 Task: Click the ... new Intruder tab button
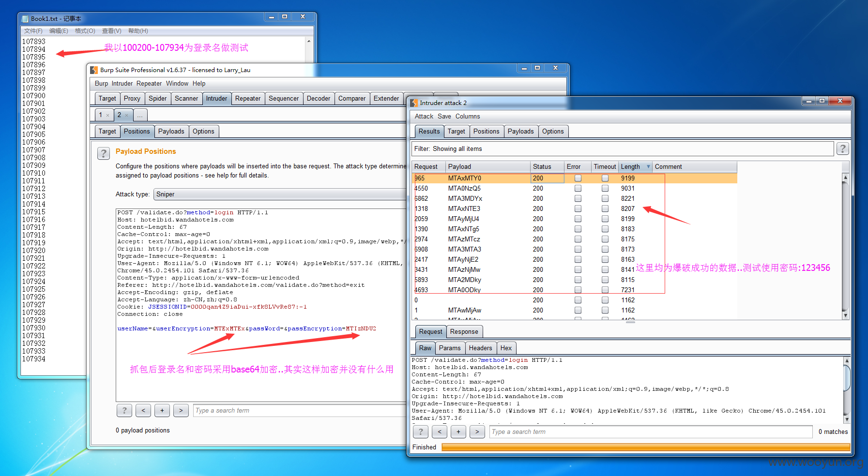coord(140,115)
